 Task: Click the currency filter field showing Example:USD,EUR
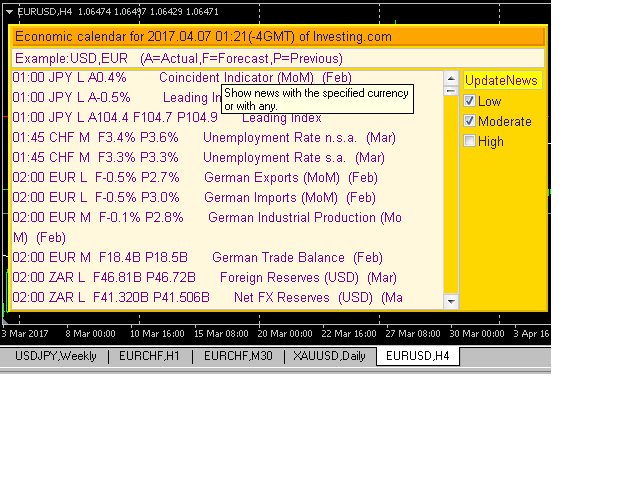(278, 59)
